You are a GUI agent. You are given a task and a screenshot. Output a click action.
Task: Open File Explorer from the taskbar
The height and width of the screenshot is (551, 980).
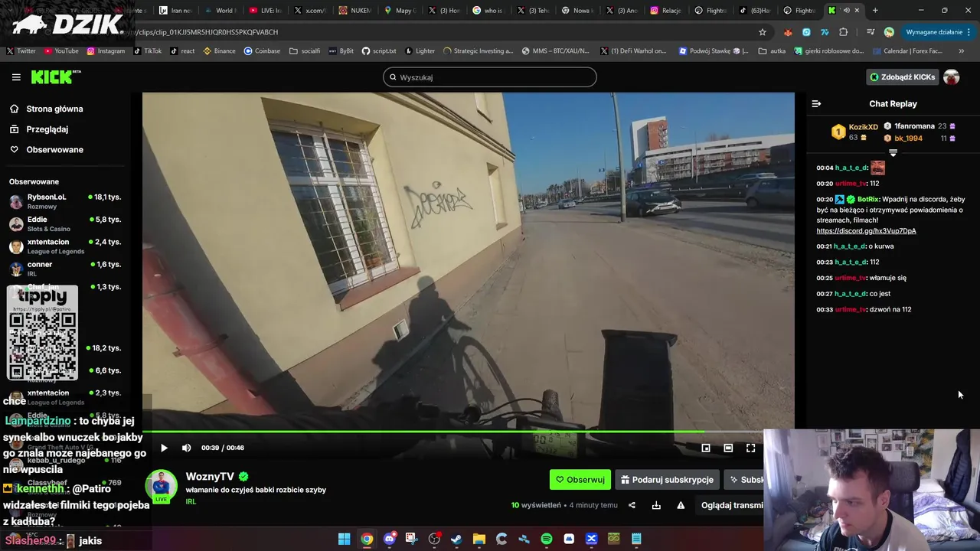(479, 540)
